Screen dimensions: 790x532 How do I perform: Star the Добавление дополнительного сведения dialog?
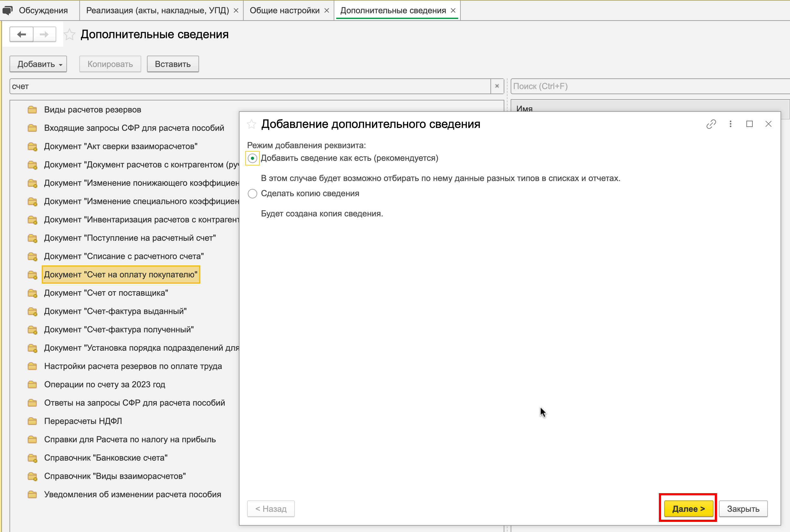coord(251,124)
